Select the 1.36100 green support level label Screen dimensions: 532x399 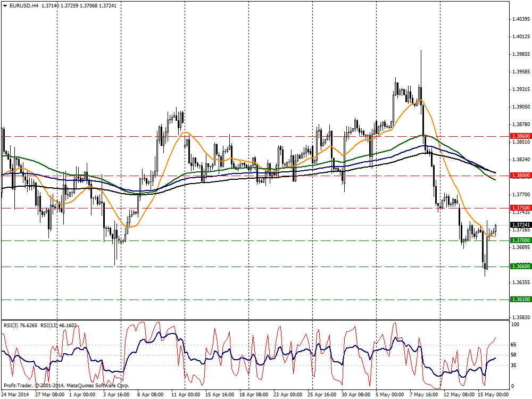point(520,299)
